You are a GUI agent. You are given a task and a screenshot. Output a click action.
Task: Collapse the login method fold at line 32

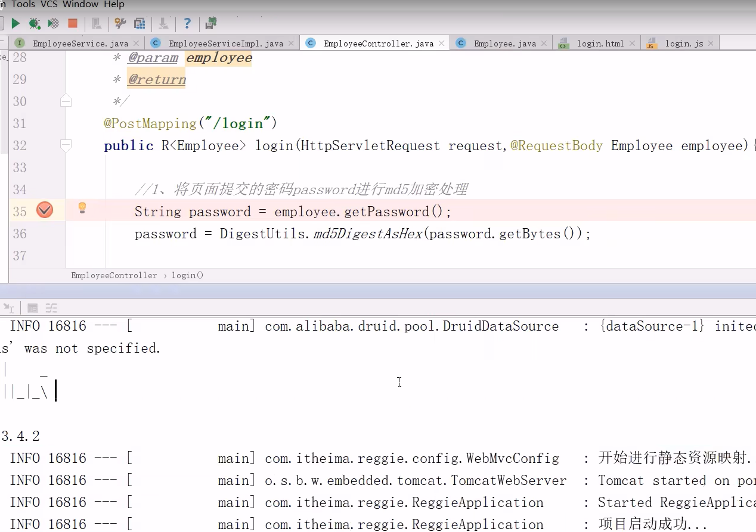[x=66, y=145]
